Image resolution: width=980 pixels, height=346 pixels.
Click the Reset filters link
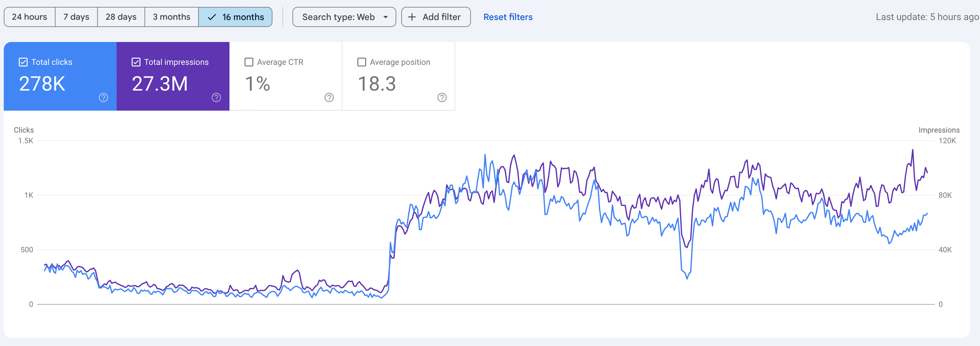[508, 17]
